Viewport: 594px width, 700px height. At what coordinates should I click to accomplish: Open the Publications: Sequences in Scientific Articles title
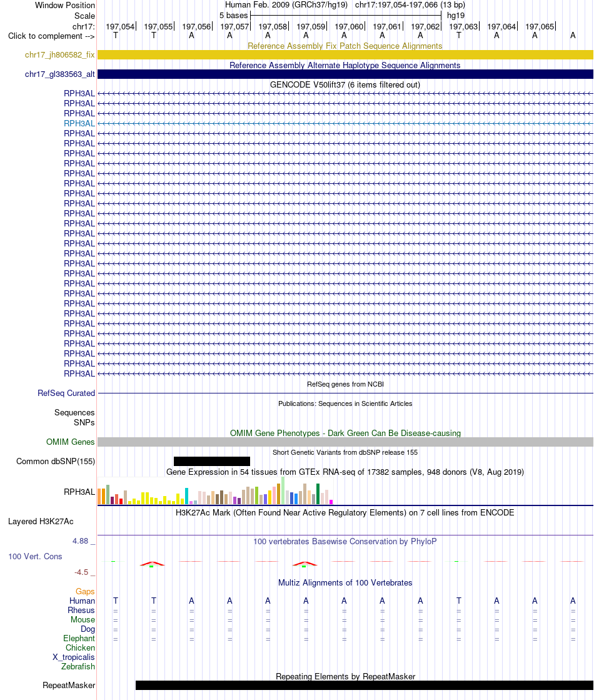coord(345,403)
